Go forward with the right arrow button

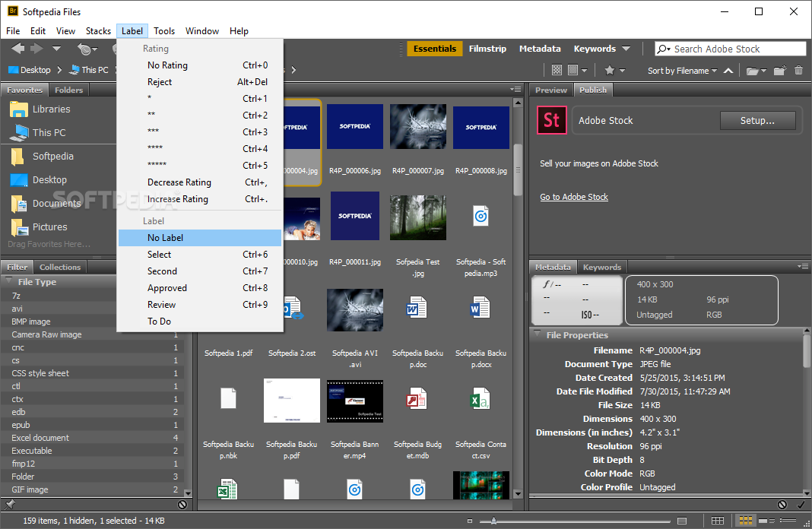click(36, 49)
